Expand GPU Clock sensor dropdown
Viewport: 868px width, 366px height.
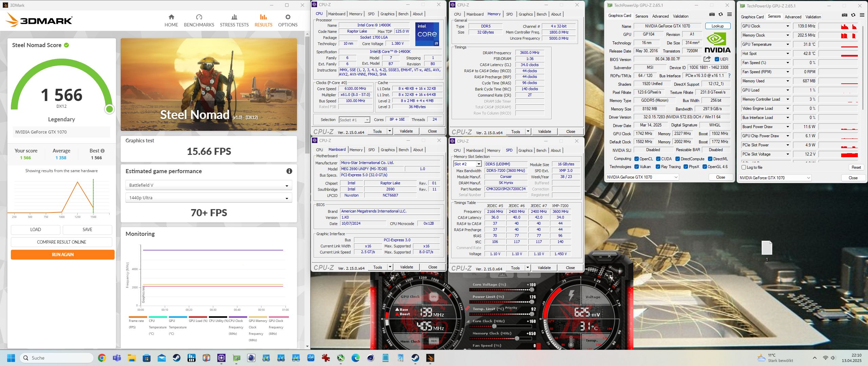788,26
